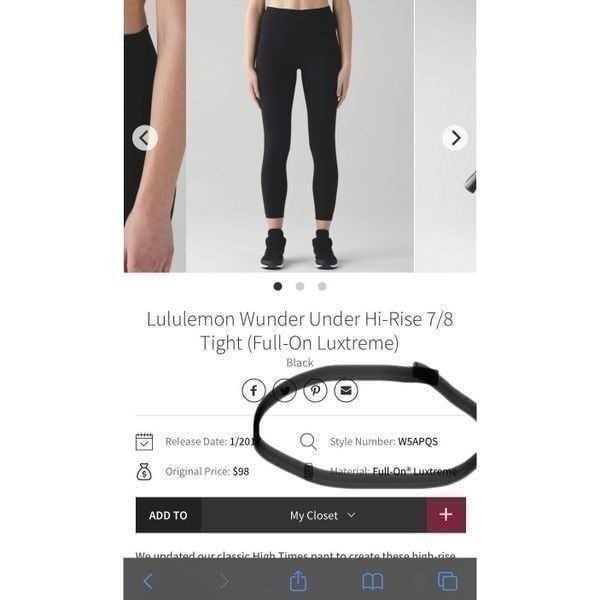The height and width of the screenshot is (600, 600).
Task: Share product via email icon
Action: click(346, 390)
